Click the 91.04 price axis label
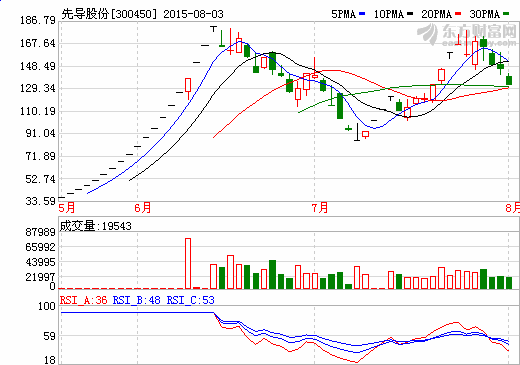Image resolution: width=520 pixels, height=365 pixels. point(40,134)
